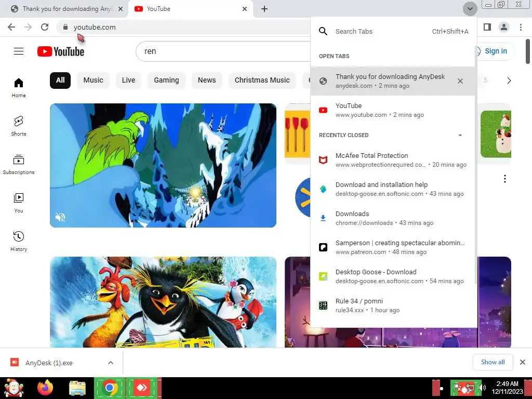Reopen McAfee Total Protection closed tab
Viewport: 532px width, 399px height.
click(393, 160)
